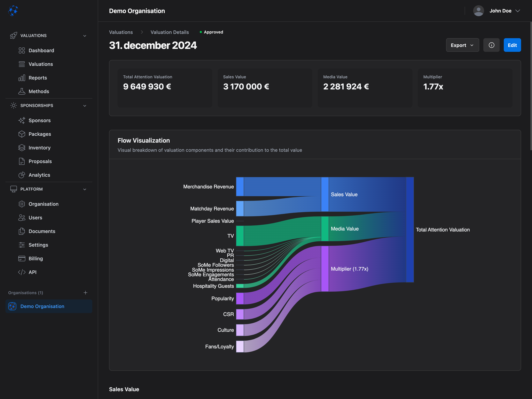Open the Dashboard from the sidebar
532x399 pixels.
[x=41, y=50]
